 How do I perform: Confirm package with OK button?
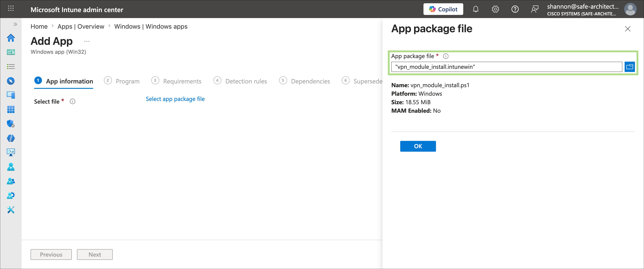point(418,146)
